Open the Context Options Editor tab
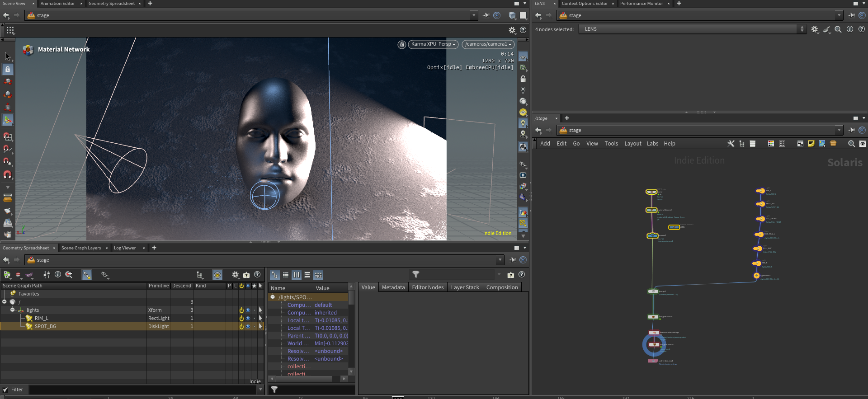This screenshot has width=868, height=399. [x=585, y=4]
